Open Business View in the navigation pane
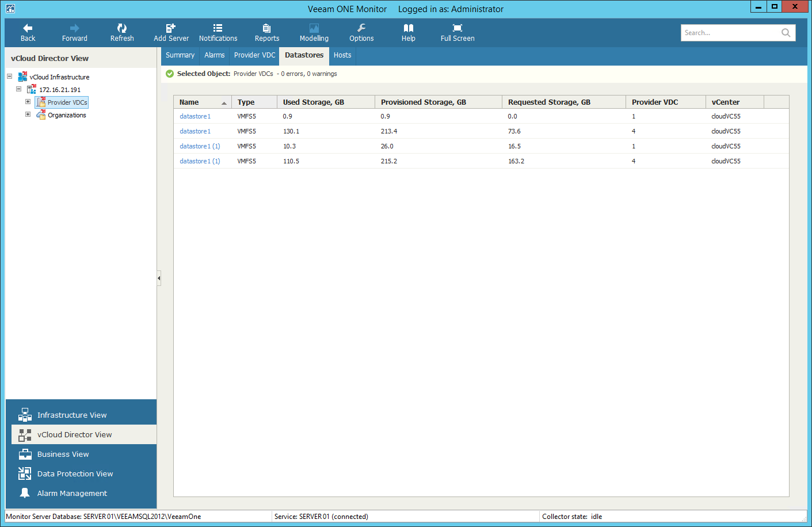 (x=84, y=454)
